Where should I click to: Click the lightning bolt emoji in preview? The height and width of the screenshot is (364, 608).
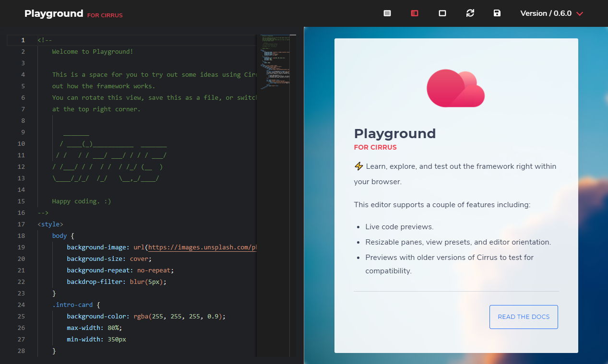[359, 166]
